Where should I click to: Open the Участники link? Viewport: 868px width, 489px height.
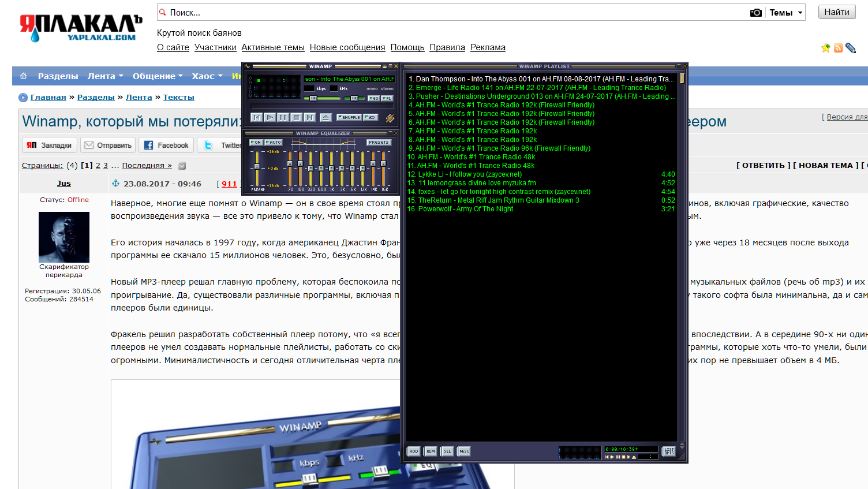pos(215,47)
